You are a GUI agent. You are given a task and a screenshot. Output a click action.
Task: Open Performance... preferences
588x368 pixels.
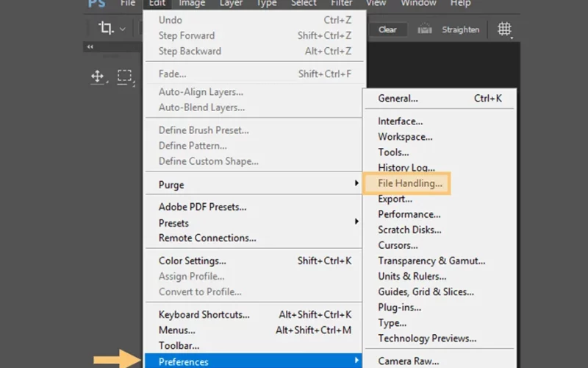pos(440,214)
